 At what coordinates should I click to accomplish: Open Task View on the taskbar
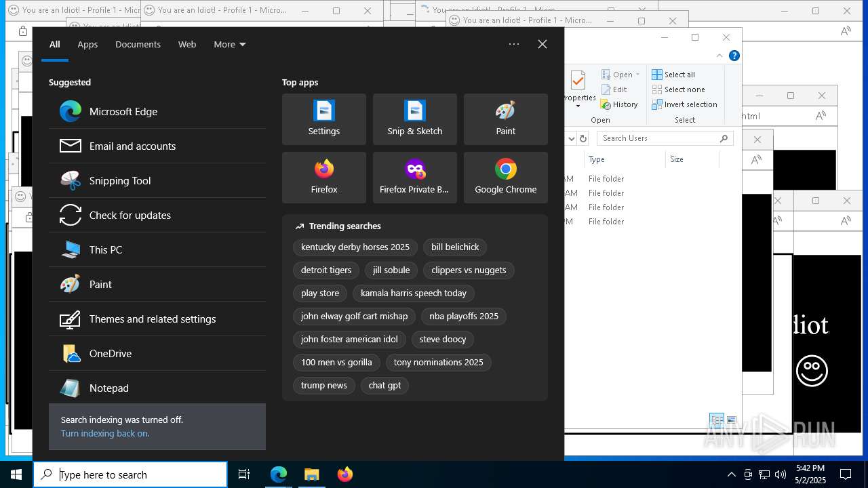[x=244, y=474]
